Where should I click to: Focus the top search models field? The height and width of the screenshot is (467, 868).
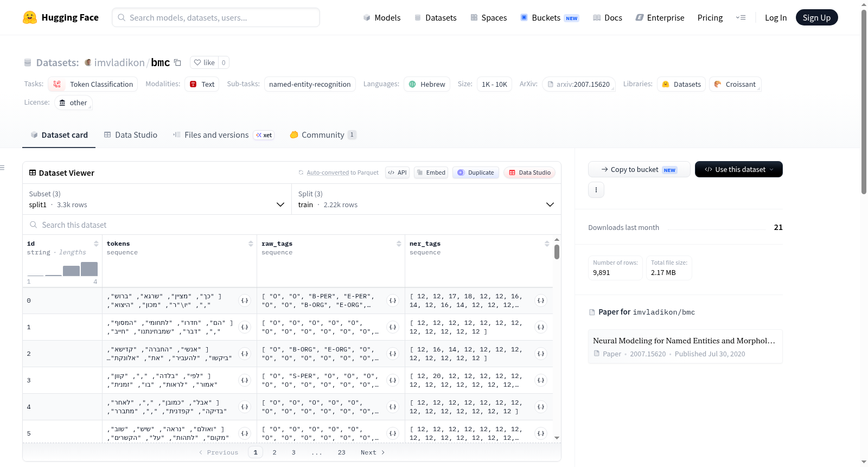click(x=216, y=17)
